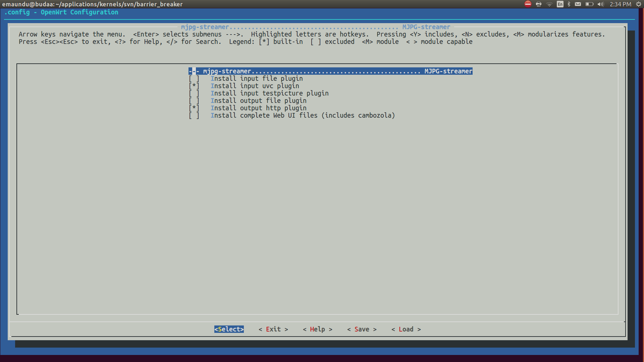Open the mail envelope indicator
Image resolution: width=644 pixels, height=362 pixels.
point(578,4)
